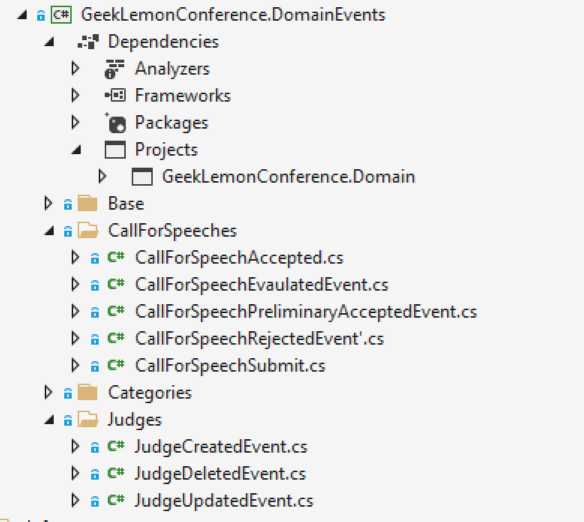Viewport: 584px width, 522px height.
Task: Click the Projects reference icon
Action: point(115,150)
